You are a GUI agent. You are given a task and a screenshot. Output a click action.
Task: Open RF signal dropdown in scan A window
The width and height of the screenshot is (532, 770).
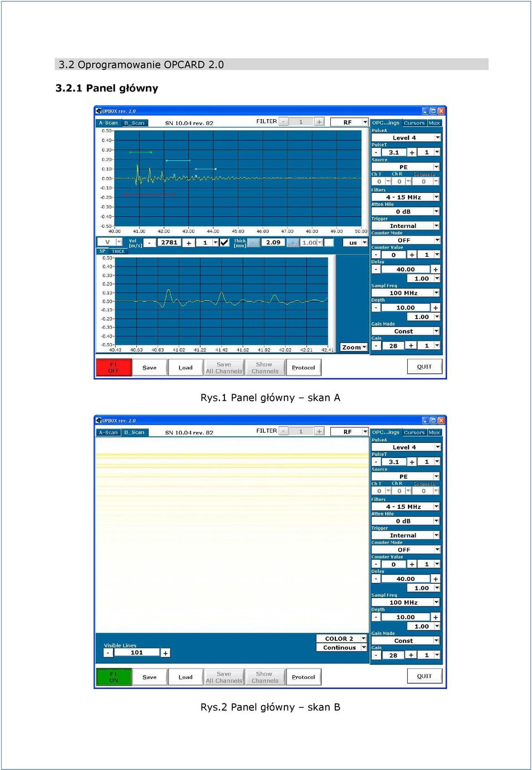(365, 122)
